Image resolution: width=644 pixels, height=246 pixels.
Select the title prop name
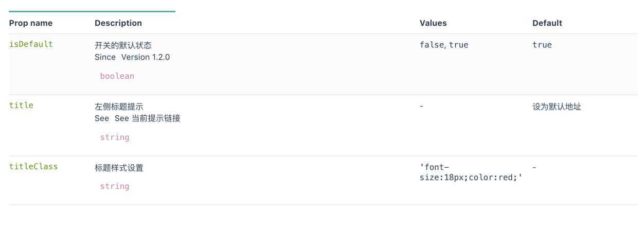(21, 106)
